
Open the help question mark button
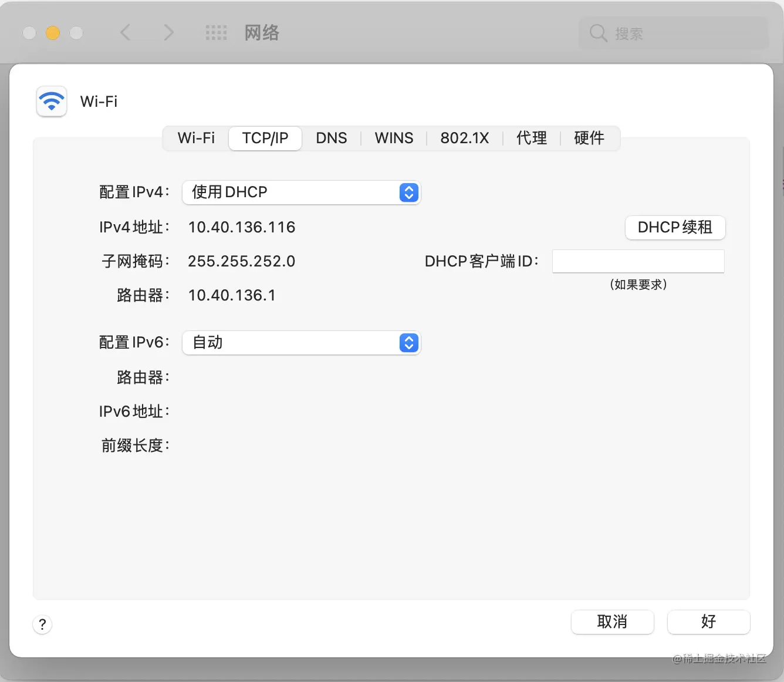coord(42,624)
